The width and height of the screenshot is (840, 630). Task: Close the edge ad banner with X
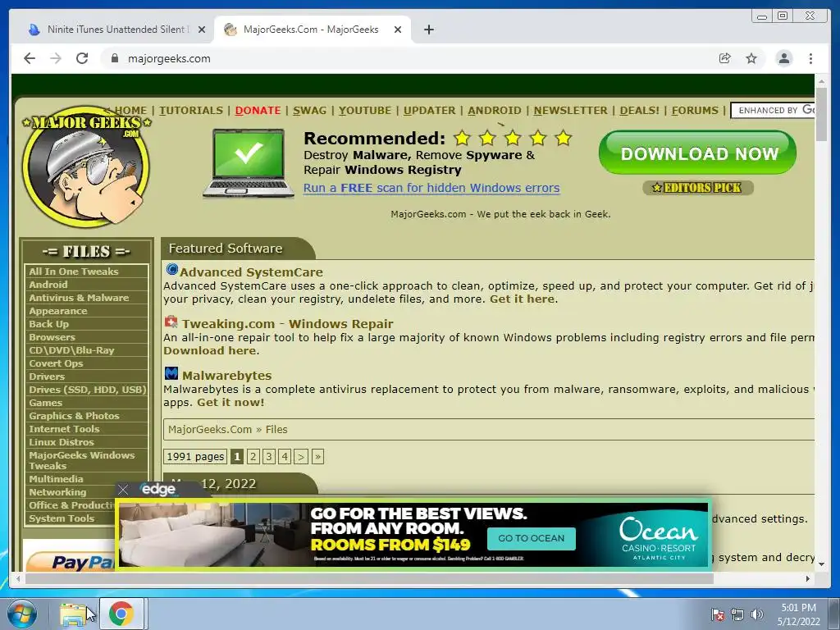tap(123, 489)
